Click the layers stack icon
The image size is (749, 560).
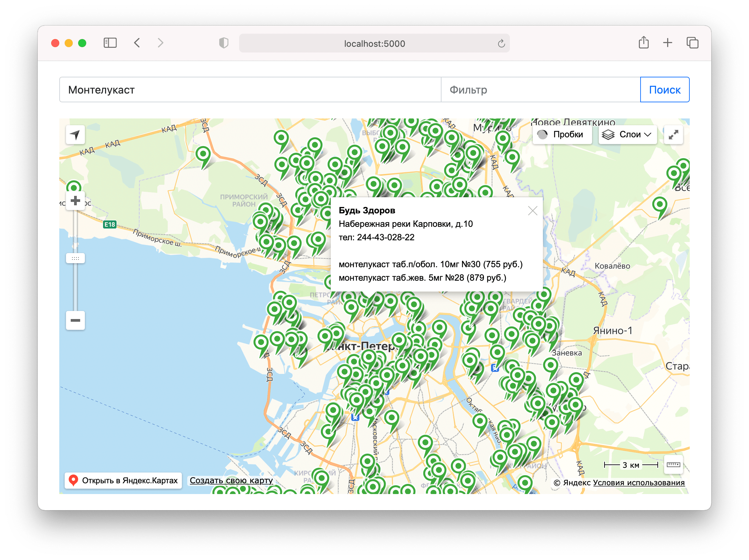tap(608, 135)
